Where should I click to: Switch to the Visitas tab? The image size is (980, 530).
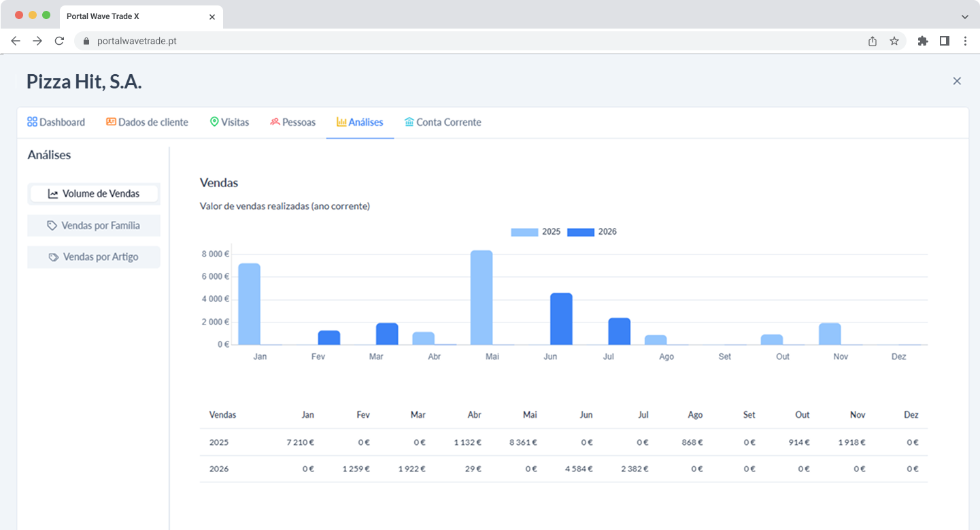(229, 122)
